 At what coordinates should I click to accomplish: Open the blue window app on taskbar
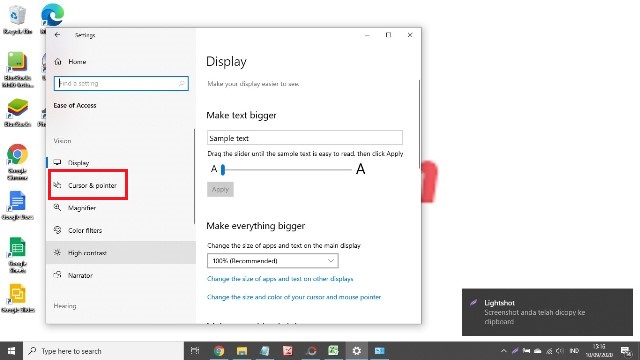click(x=380, y=351)
